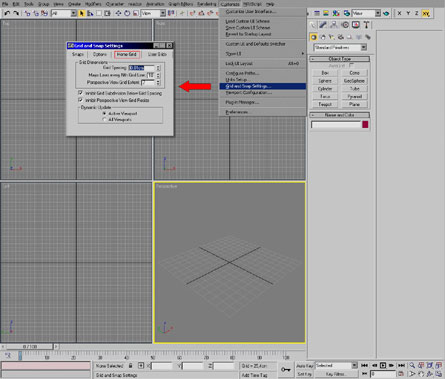
Task: Click the Redo arrow in the main toolbar
Action: pos(16,13)
